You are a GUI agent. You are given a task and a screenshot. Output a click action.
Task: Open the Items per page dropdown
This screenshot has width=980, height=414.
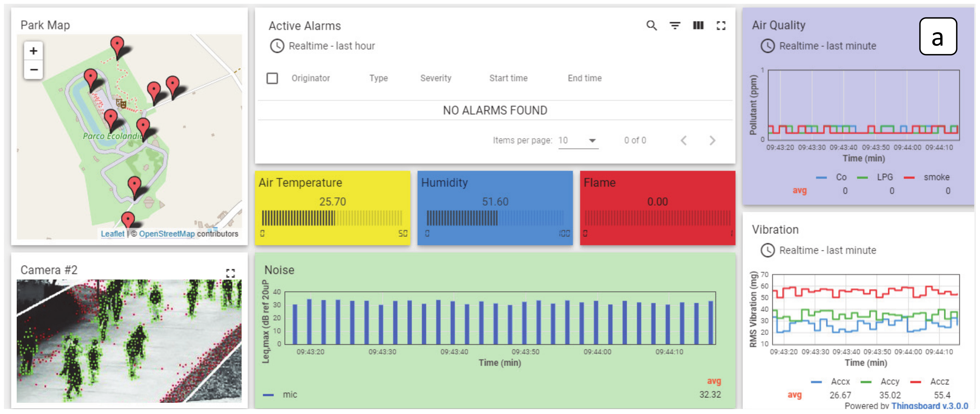tap(578, 141)
